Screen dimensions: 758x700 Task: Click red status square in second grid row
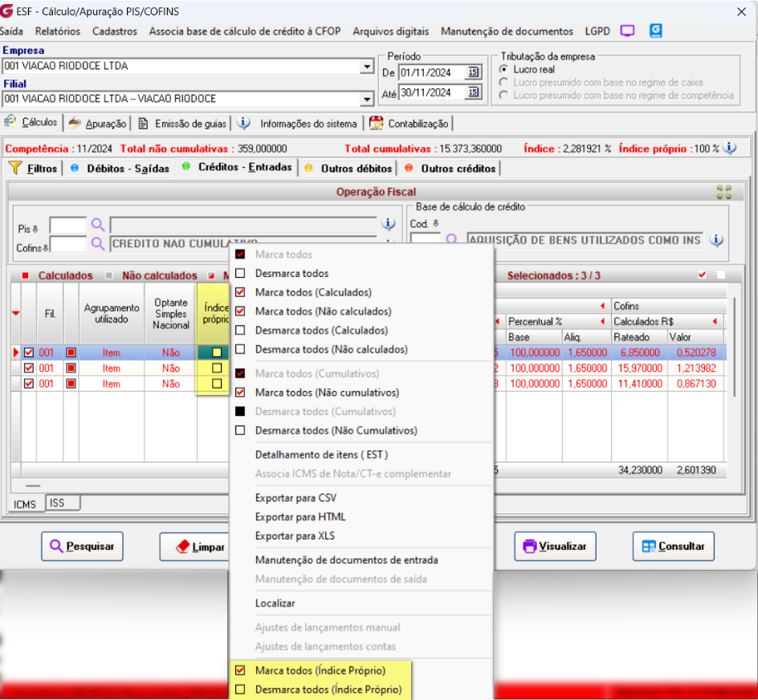tap(71, 368)
